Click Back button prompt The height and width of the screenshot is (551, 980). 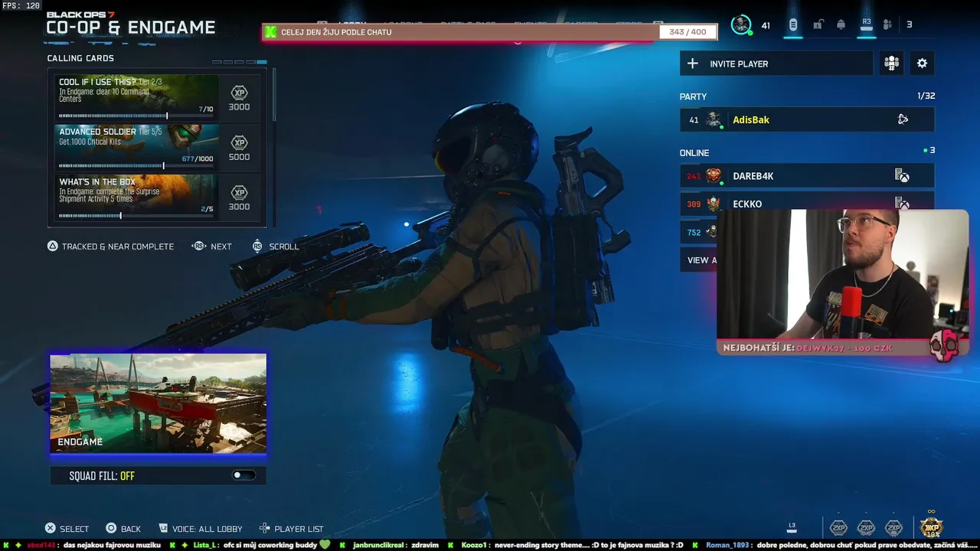tap(122, 529)
